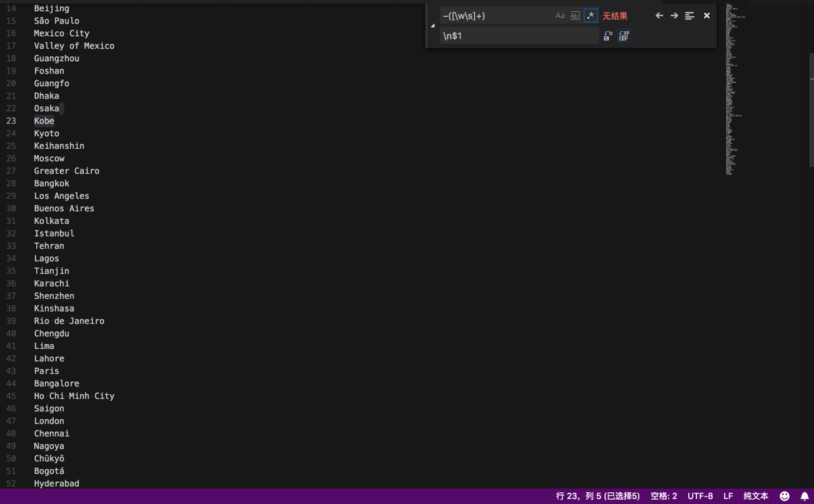814x504 pixels.
Task: Click 'Chennai' on line 48
Action: coord(51,433)
